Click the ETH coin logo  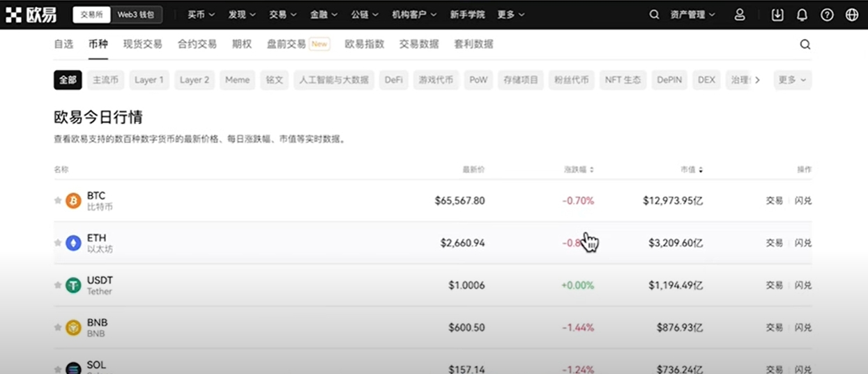[73, 243]
